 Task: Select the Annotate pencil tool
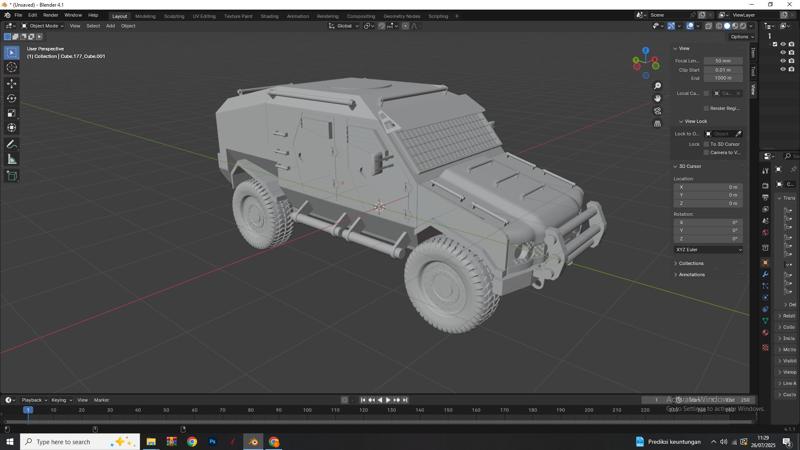(12, 144)
